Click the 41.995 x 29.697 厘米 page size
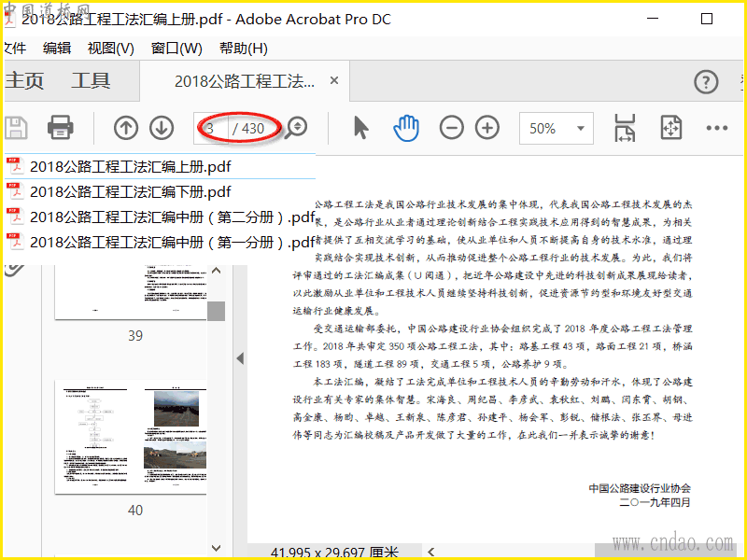Screen dimensions: 747x560 click(334, 553)
